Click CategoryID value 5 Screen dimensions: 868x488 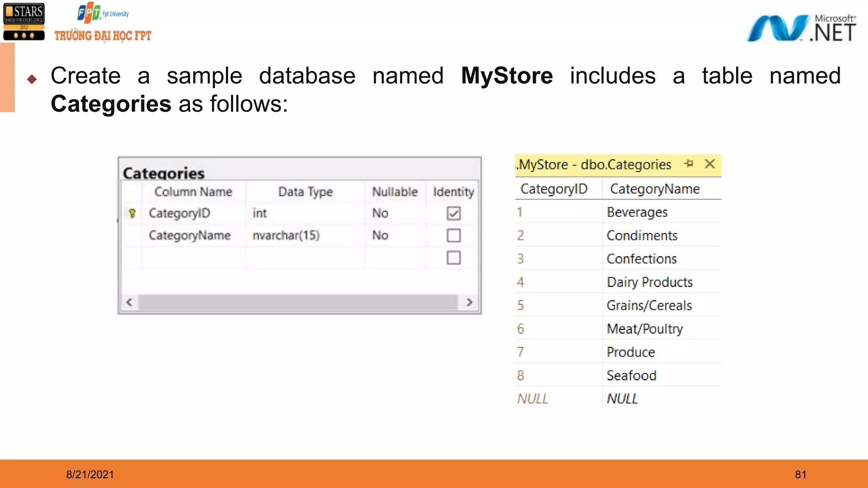(559, 305)
